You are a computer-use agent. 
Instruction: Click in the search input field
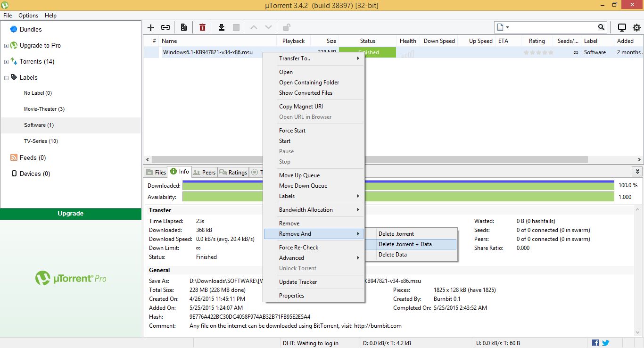coord(554,27)
